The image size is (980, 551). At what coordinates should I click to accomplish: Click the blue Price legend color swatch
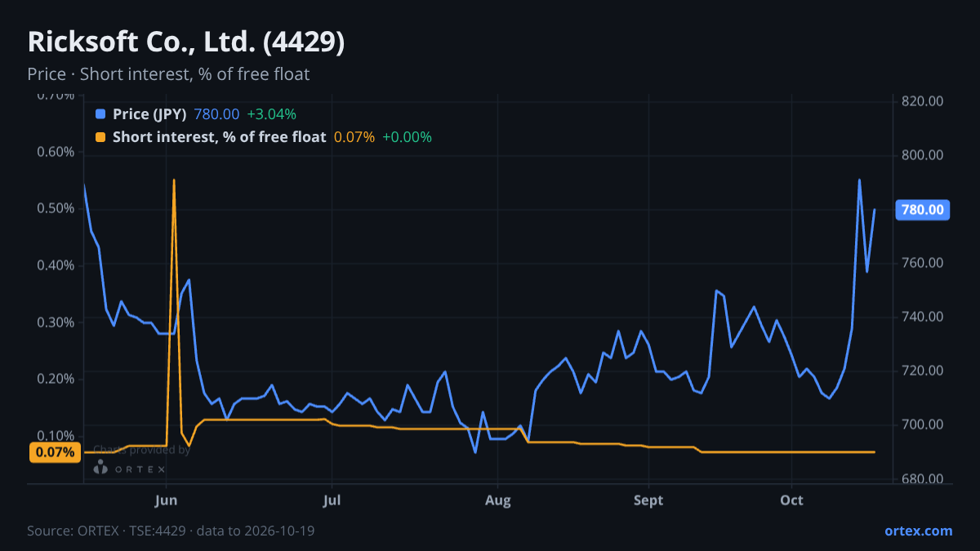(x=100, y=113)
